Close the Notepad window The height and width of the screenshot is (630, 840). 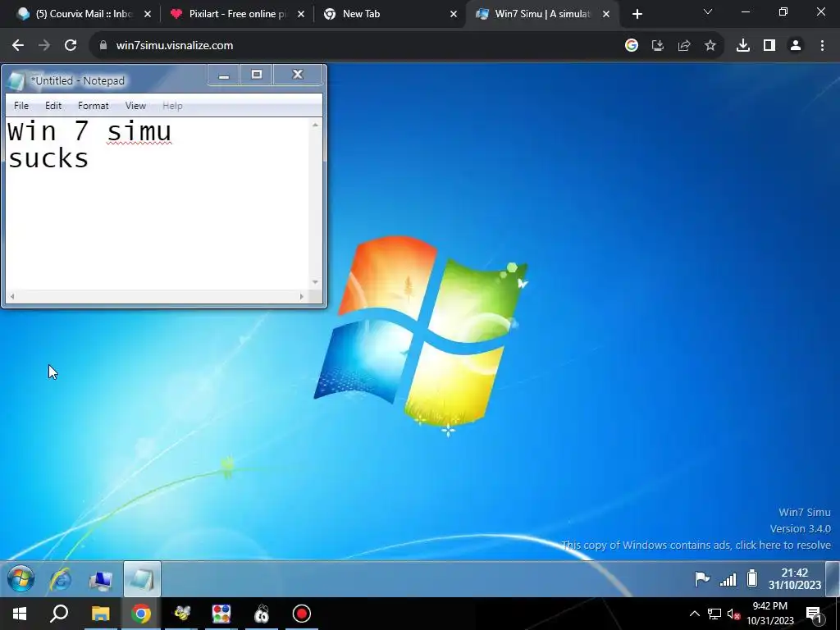coord(298,75)
